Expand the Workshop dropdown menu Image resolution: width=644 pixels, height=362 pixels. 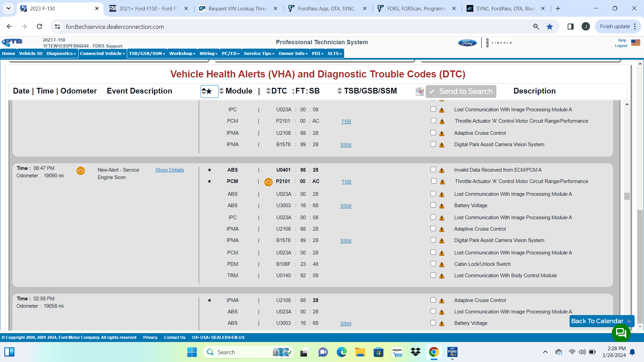coord(182,54)
